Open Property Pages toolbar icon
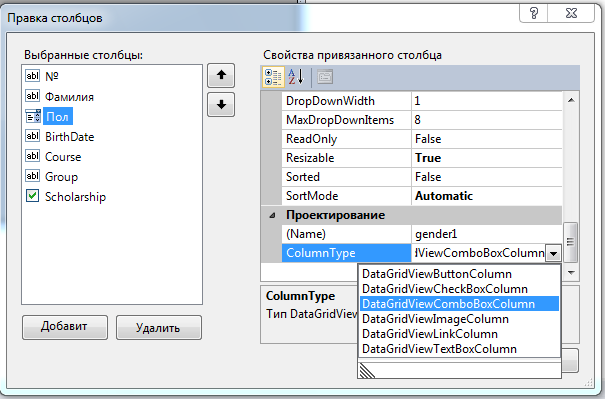605x399 pixels. 325,77
